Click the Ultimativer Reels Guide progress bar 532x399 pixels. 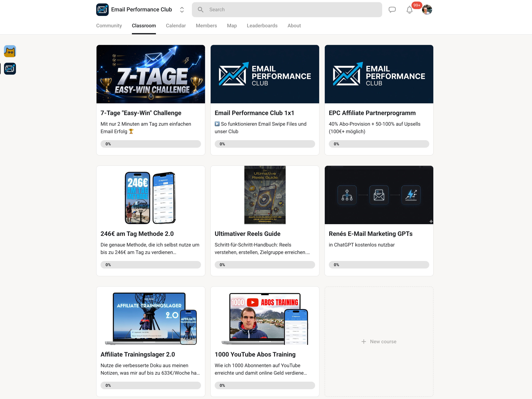coord(265,265)
